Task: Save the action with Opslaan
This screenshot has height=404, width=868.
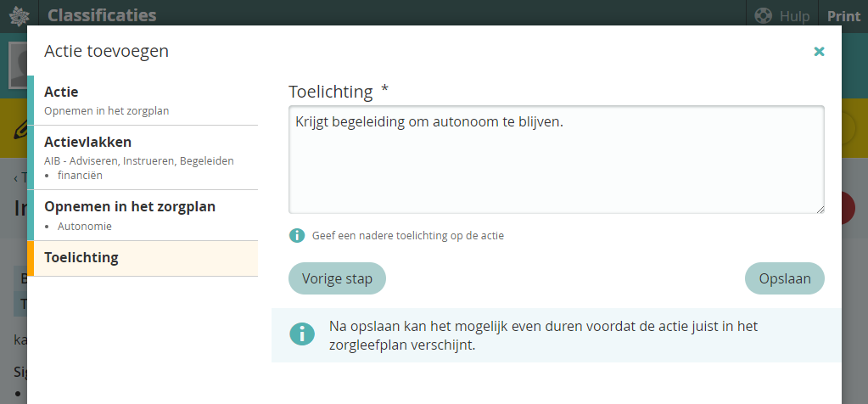Action: click(x=785, y=278)
